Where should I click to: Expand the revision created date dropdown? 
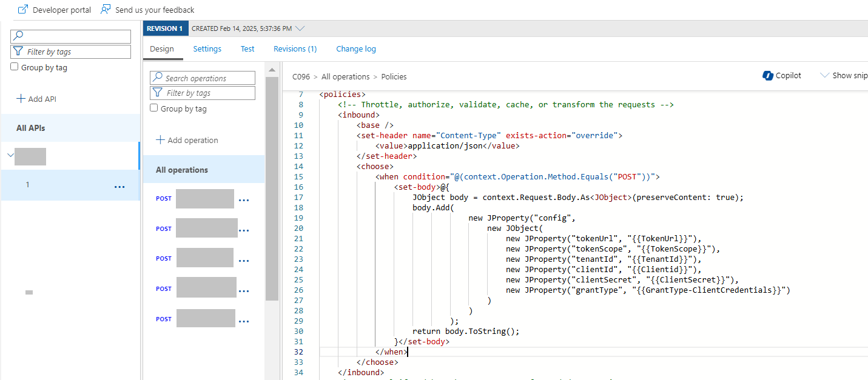(x=300, y=28)
